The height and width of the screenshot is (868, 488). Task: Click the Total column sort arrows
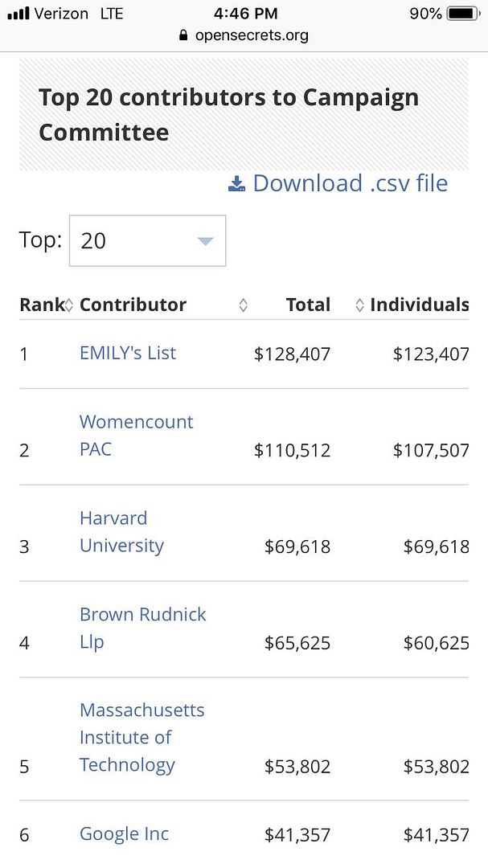pos(359,305)
